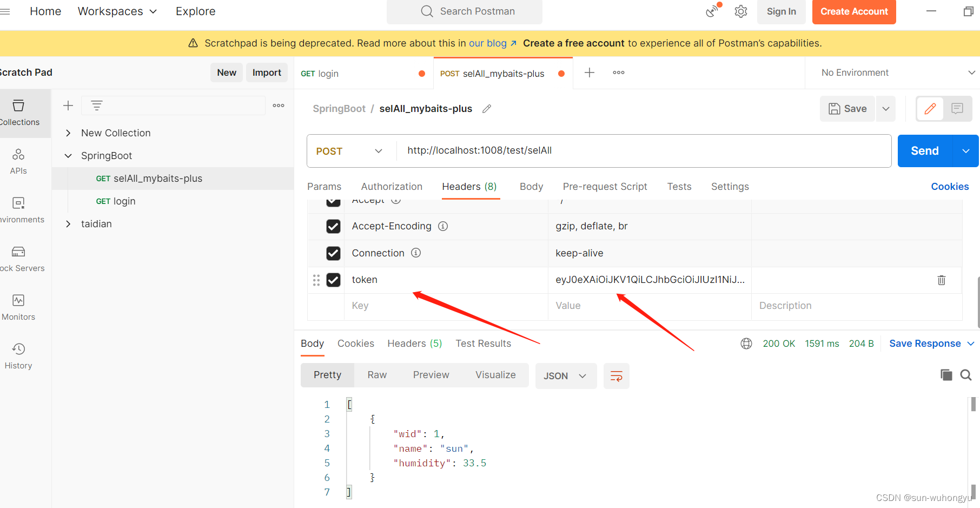Click the Sign In button
Image resolution: width=980 pixels, height=508 pixels.
781,11
